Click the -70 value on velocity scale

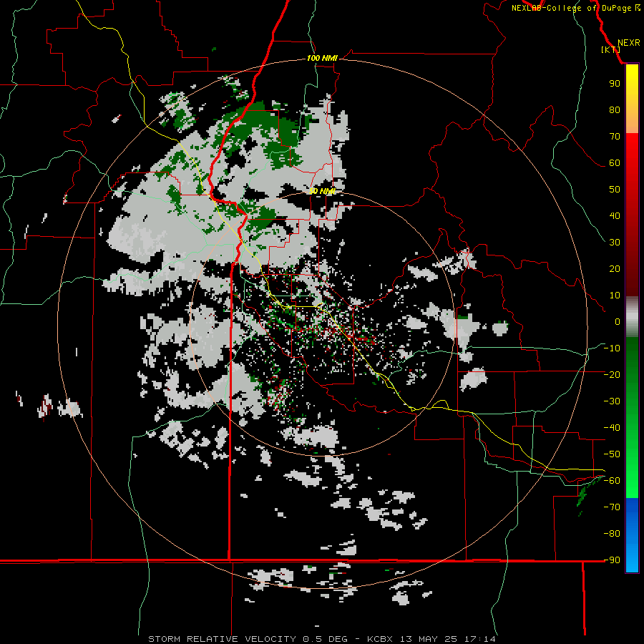pos(612,507)
